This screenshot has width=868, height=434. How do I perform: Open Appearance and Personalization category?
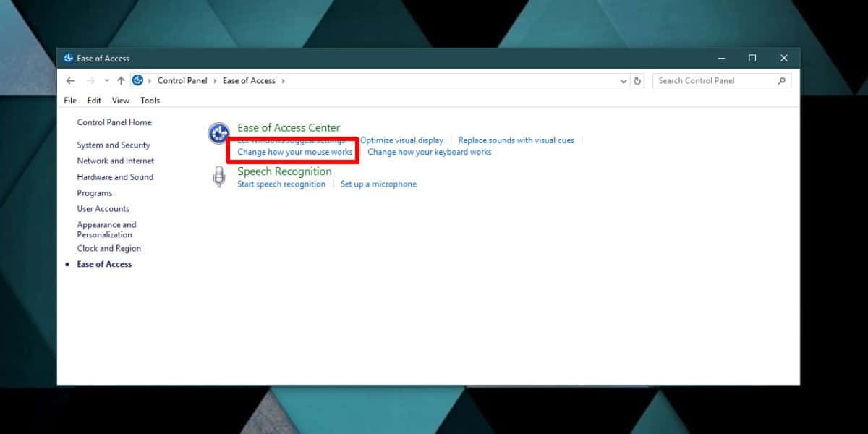click(x=106, y=230)
